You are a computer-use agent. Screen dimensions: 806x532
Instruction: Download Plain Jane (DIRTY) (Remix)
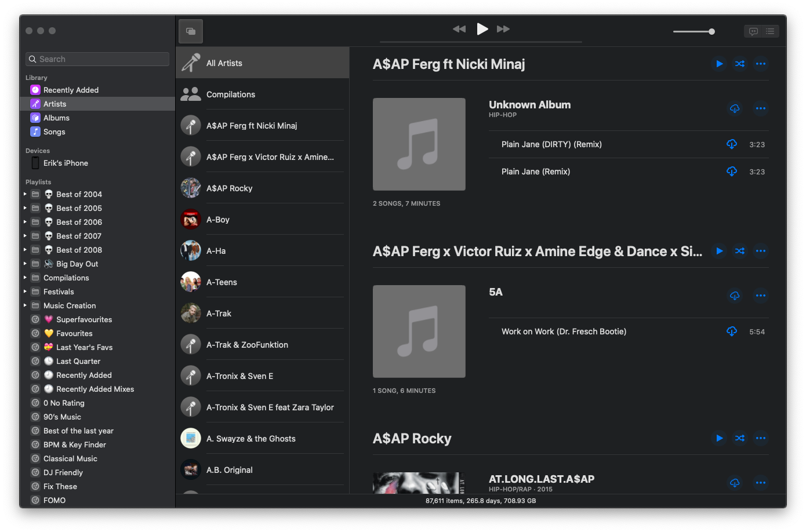732,144
